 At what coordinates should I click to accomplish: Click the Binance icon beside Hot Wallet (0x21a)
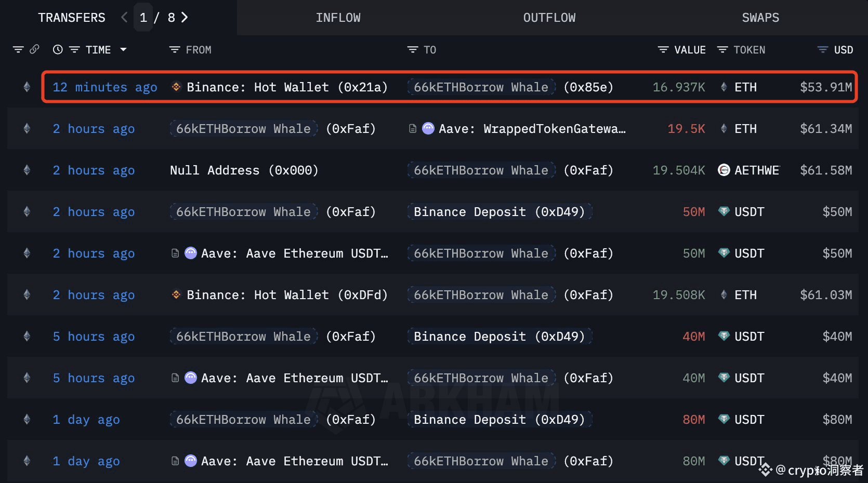pos(176,87)
